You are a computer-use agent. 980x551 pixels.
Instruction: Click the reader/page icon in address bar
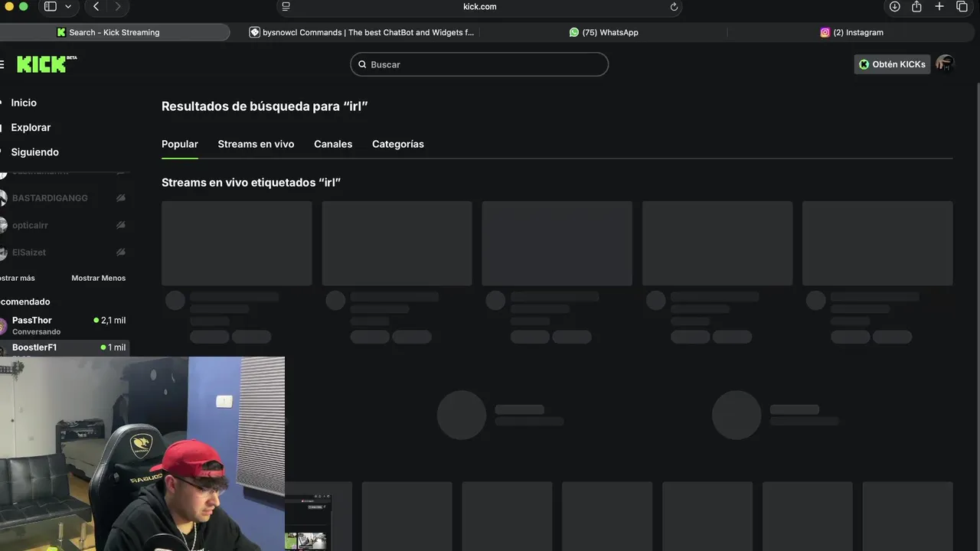[286, 7]
